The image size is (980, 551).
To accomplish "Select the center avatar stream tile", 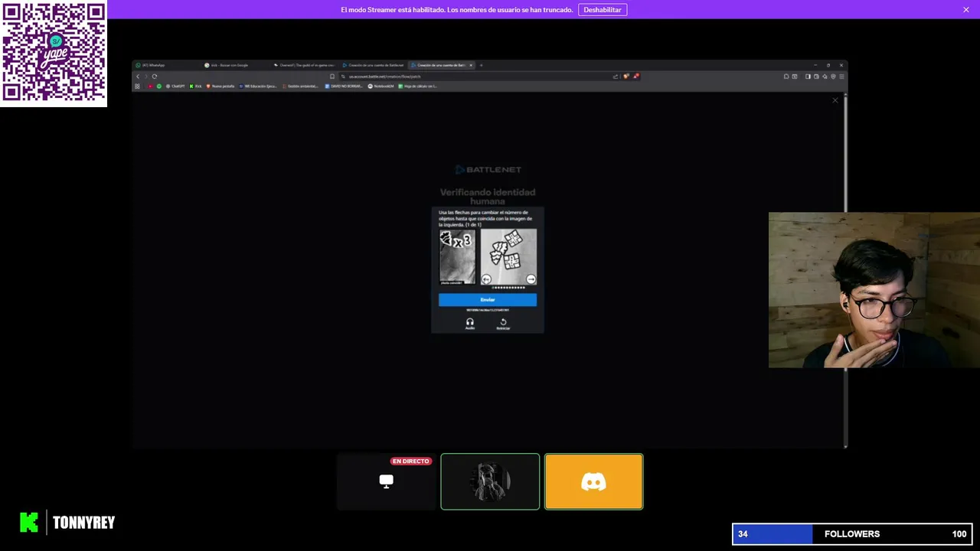I will tap(490, 481).
